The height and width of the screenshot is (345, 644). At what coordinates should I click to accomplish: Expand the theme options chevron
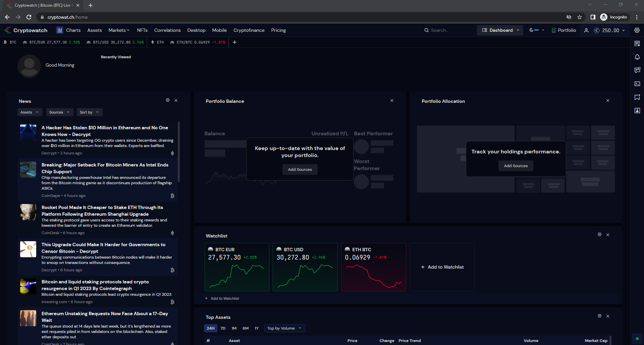pos(543,30)
